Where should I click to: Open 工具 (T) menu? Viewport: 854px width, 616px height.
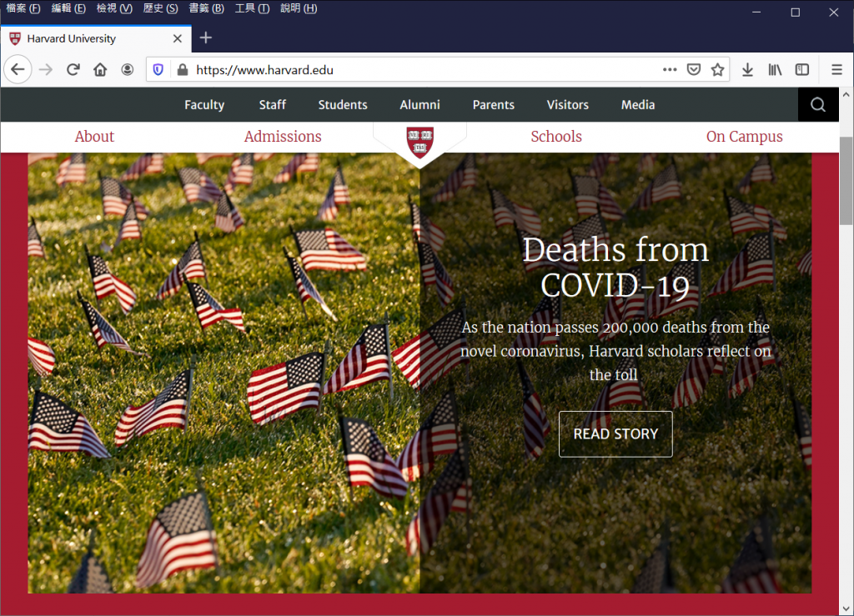(252, 8)
